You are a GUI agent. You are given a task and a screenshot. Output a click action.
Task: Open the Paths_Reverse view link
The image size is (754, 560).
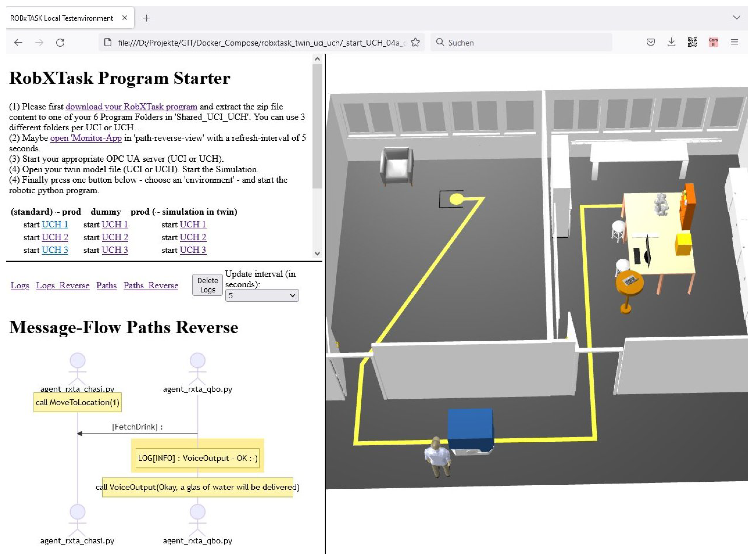click(151, 285)
